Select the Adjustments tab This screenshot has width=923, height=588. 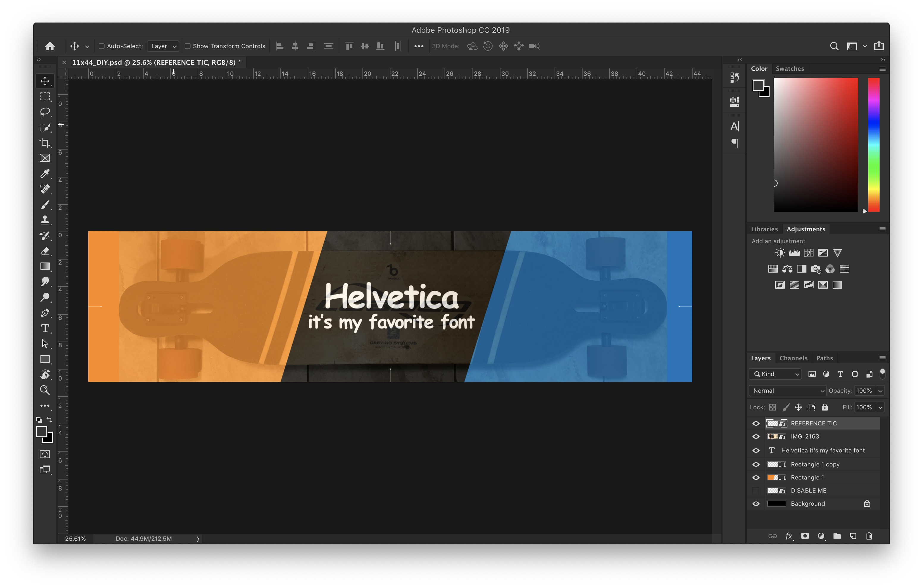coord(806,229)
